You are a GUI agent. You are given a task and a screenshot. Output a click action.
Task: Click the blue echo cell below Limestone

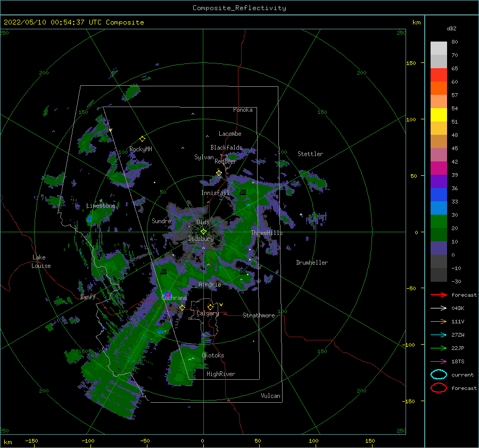point(89,218)
